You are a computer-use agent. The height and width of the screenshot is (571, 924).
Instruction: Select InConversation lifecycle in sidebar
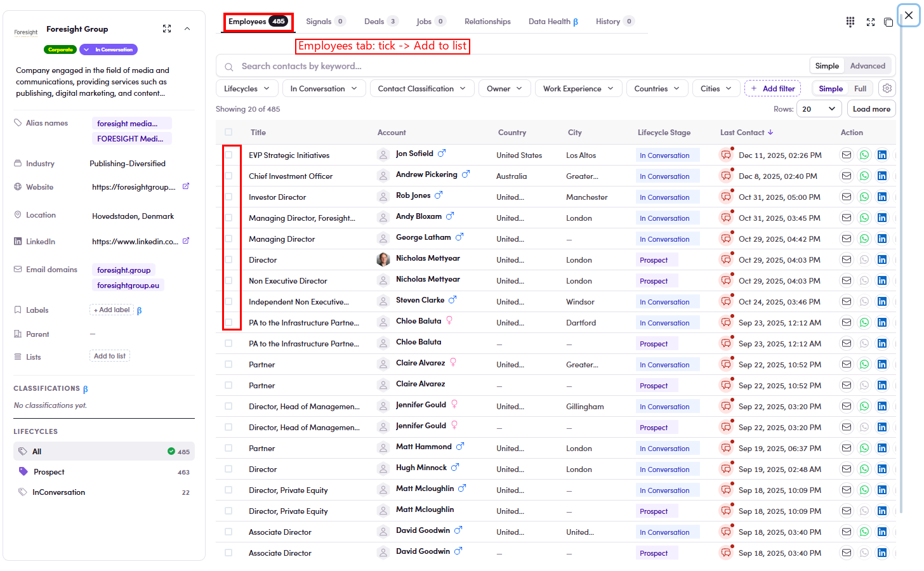(104, 492)
